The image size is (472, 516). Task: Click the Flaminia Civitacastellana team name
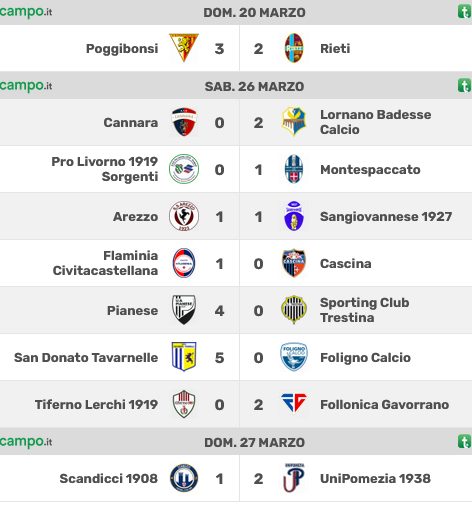(105, 263)
